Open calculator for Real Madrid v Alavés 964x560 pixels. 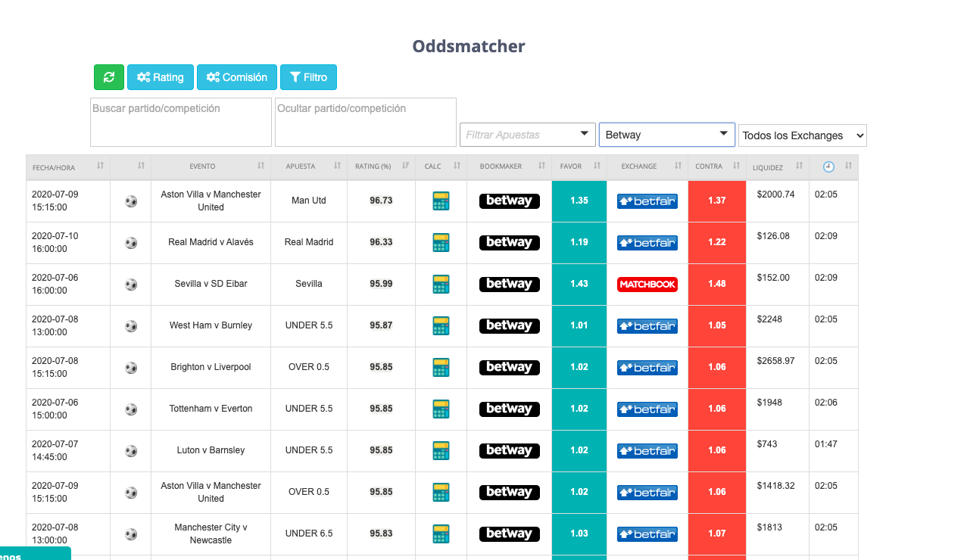(441, 242)
